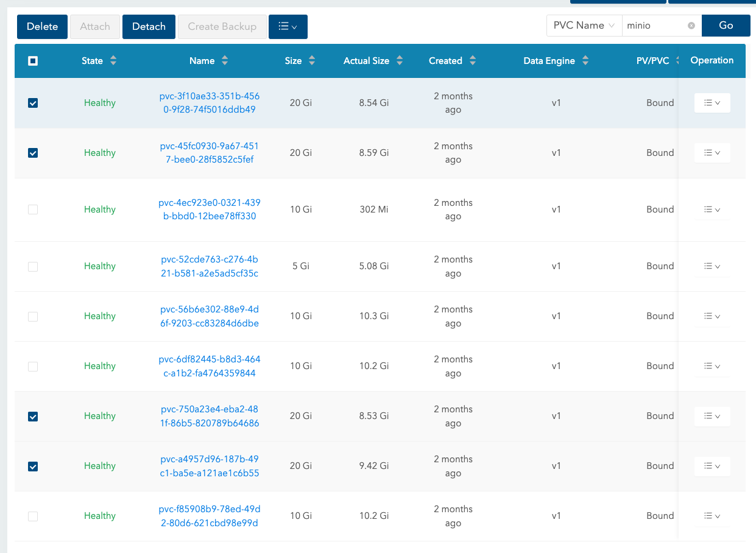Click the 8.53 Gi actual size cell
The image size is (756, 553).
pos(374,416)
